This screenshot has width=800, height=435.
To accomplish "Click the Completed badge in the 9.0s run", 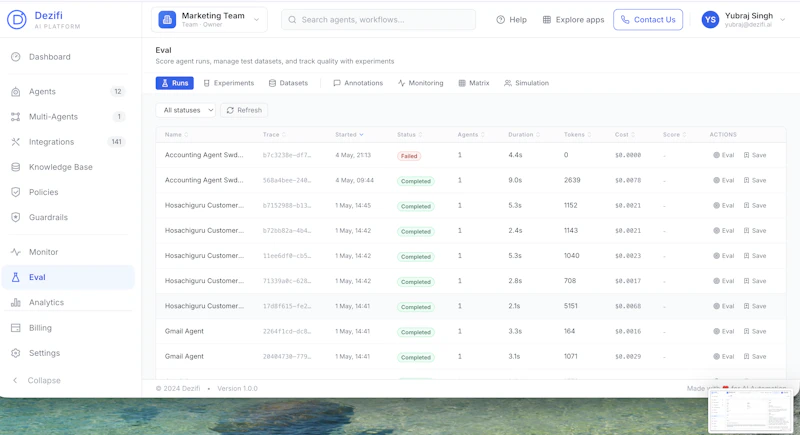I will (x=416, y=181).
